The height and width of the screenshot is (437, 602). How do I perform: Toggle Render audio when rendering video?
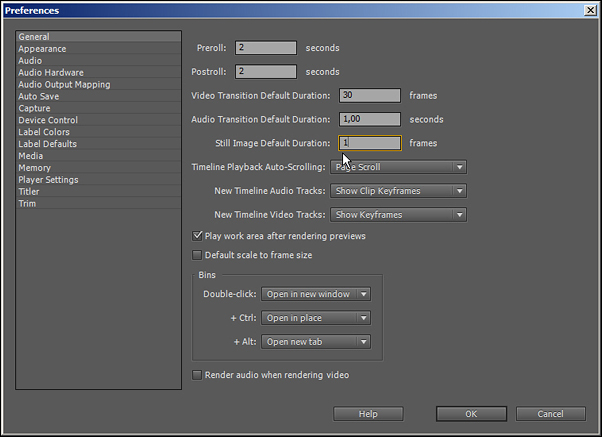(x=197, y=375)
